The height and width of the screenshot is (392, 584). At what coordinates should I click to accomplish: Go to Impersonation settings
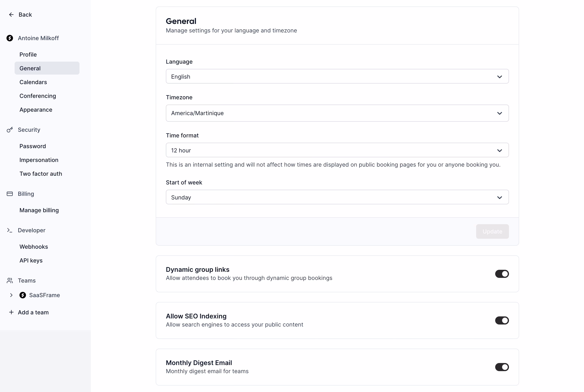click(x=47, y=160)
